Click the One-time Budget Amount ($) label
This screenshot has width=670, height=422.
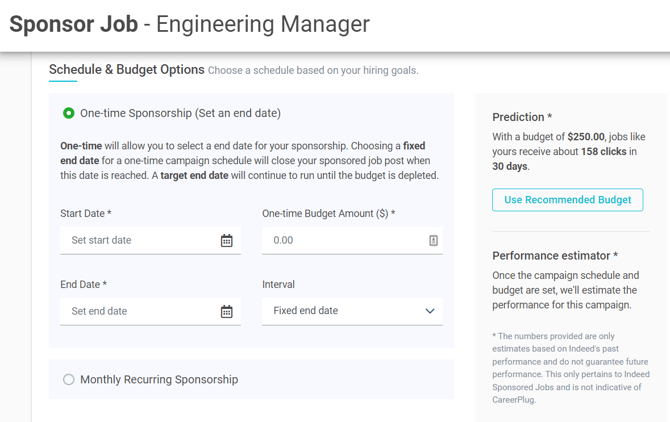pos(328,214)
